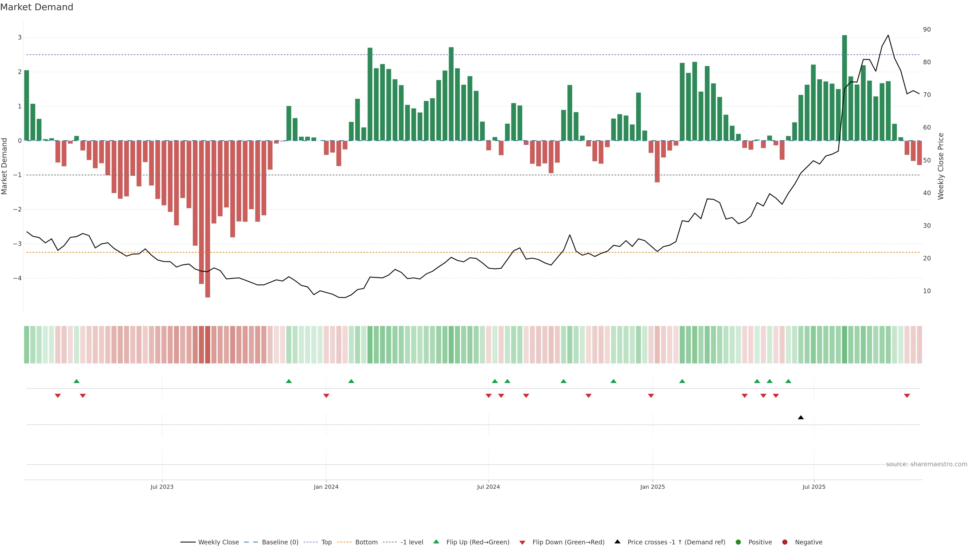980x551 pixels.
Task: Click the first green flip-up marker on left
Action: point(77,381)
